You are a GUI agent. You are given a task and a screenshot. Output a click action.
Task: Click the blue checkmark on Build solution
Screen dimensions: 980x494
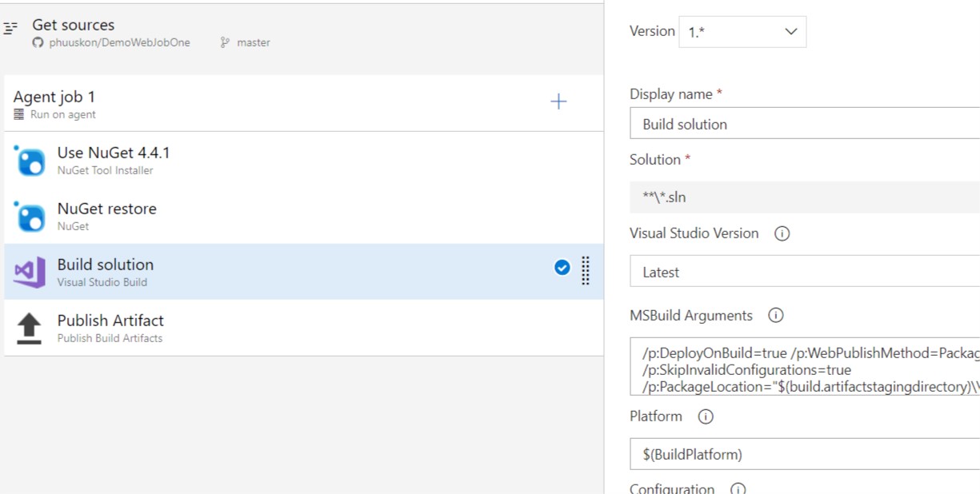pos(562,268)
